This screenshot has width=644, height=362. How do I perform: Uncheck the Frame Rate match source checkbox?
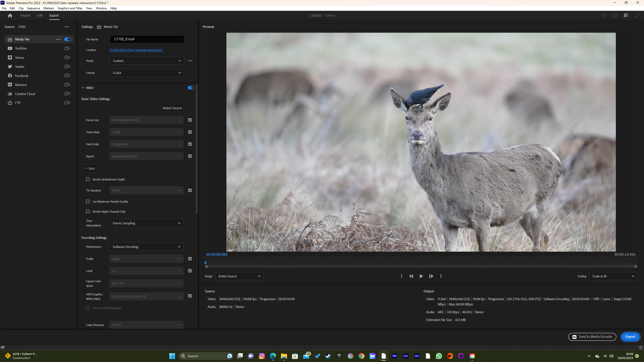tap(190, 132)
